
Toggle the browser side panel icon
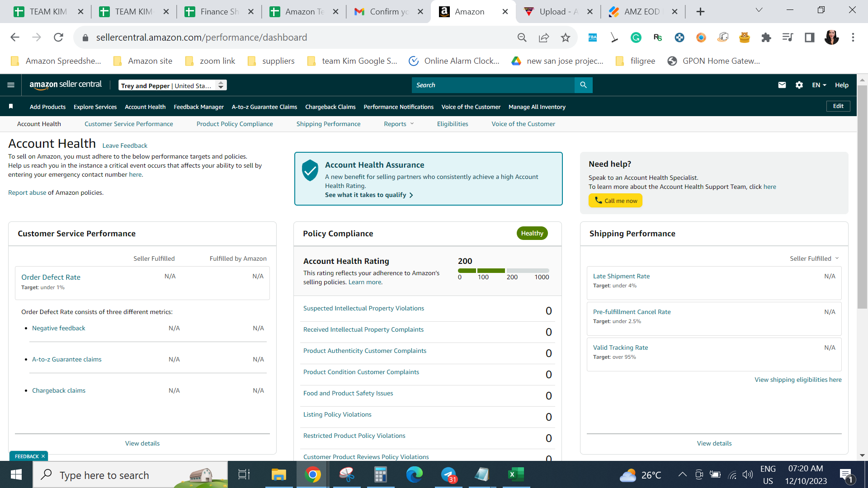pyautogui.click(x=810, y=38)
